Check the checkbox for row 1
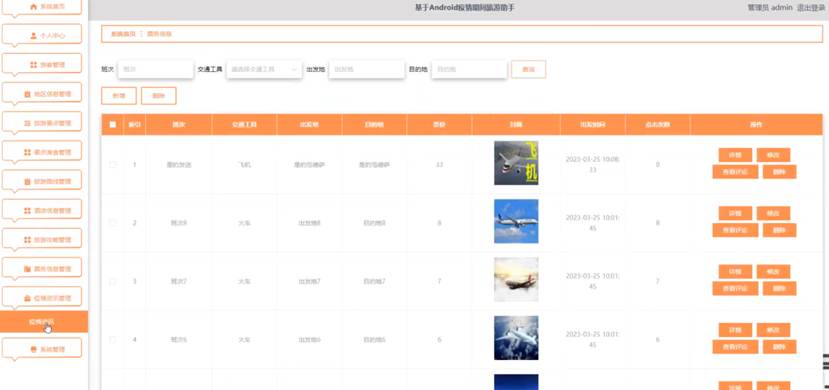The width and height of the screenshot is (829, 390). [113, 164]
